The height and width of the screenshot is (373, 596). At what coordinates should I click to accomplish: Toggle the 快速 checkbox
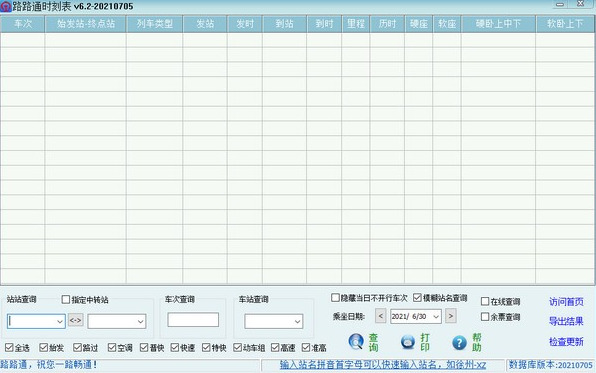pyautogui.click(x=174, y=347)
